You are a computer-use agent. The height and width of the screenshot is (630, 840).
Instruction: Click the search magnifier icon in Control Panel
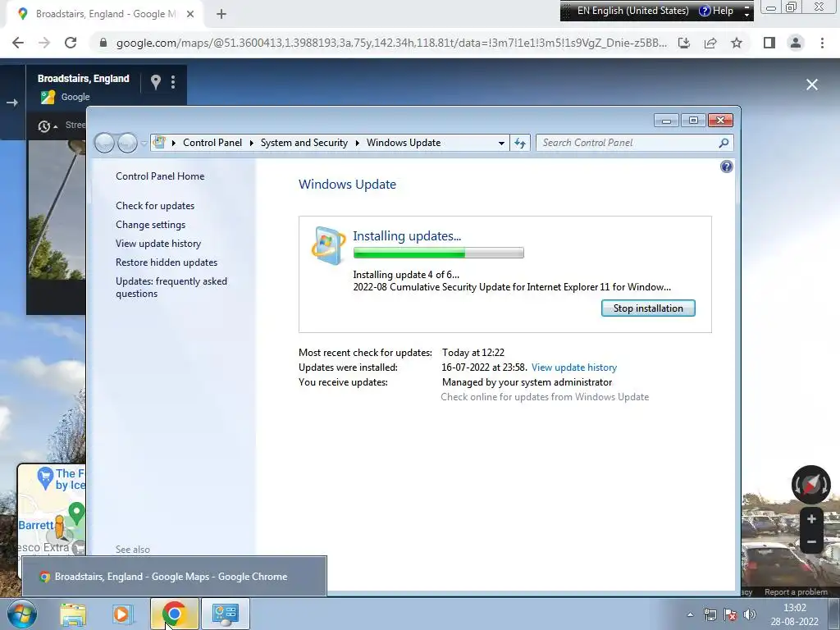point(724,143)
